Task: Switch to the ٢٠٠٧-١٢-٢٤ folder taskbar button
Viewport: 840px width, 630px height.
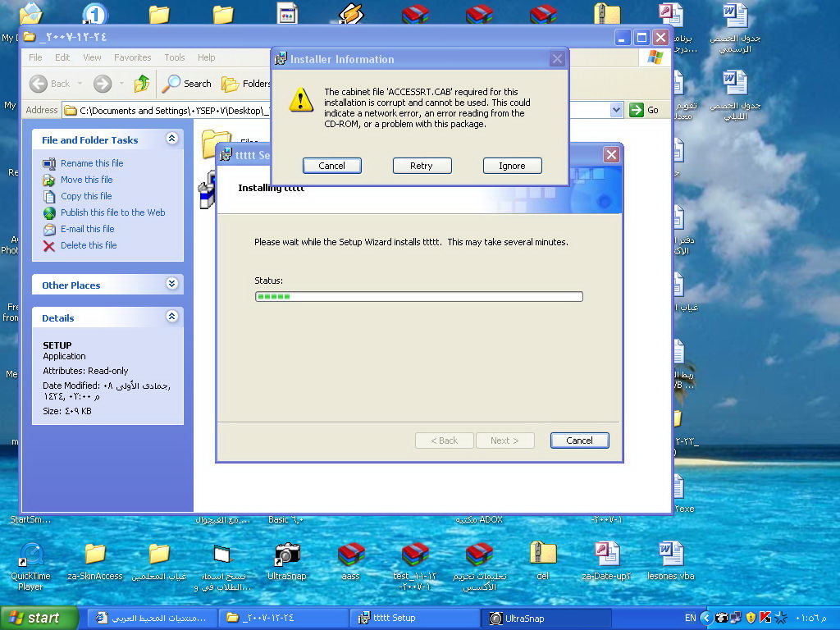Action: 283,619
